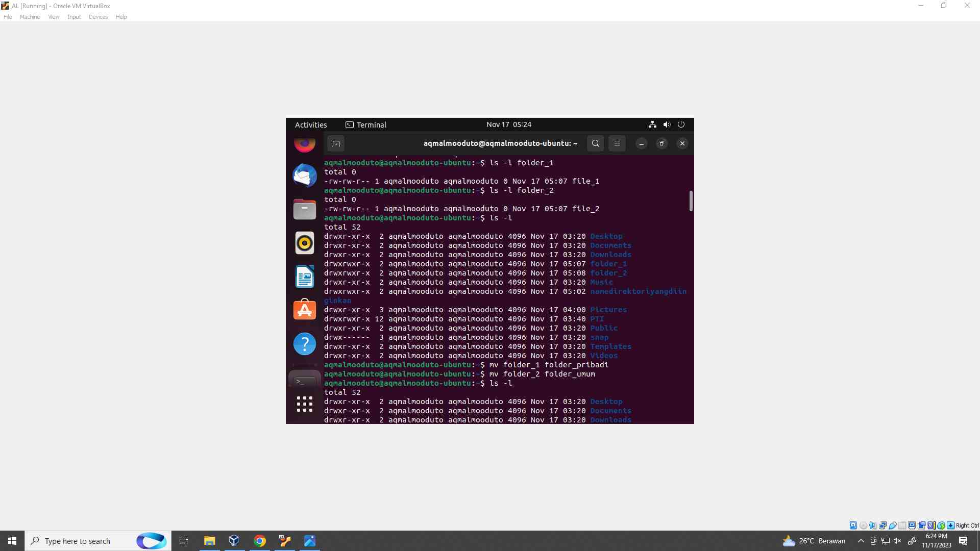The image size is (980, 551).
Task: Open Files manager in Ubuntu dock
Action: 305,209
